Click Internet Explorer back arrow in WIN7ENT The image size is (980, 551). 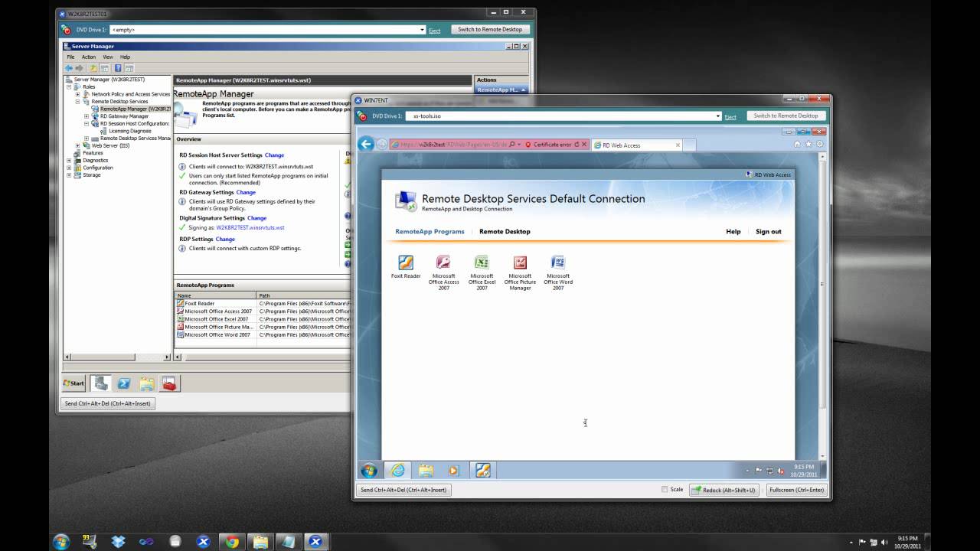(367, 144)
